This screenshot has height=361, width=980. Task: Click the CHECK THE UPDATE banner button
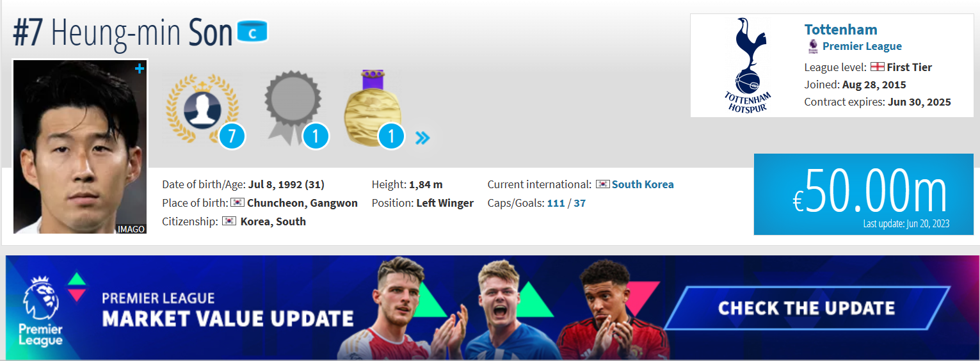(x=806, y=308)
